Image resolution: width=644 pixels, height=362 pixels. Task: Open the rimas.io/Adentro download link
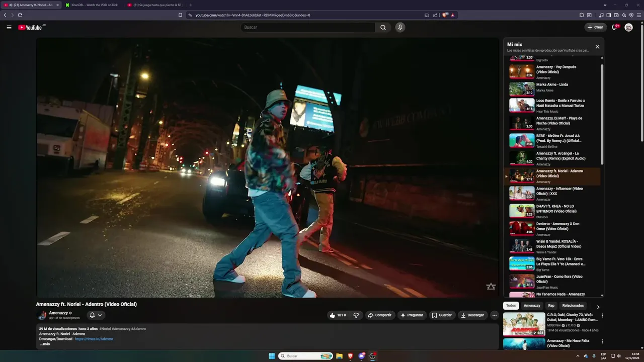(94, 339)
